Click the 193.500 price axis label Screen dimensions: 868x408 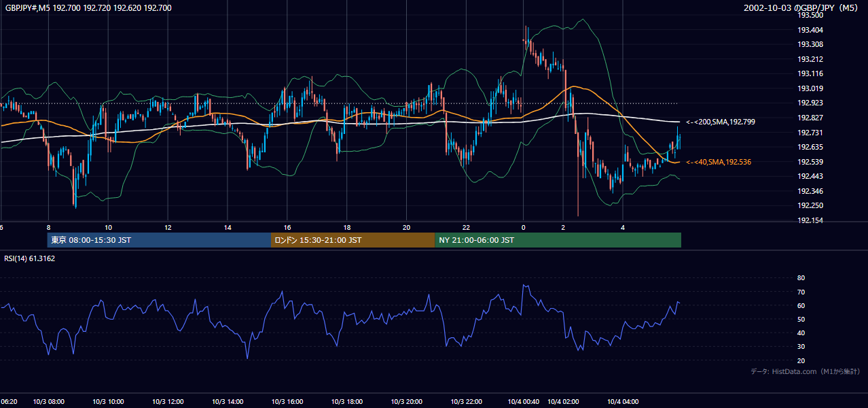(x=810, y=15)
